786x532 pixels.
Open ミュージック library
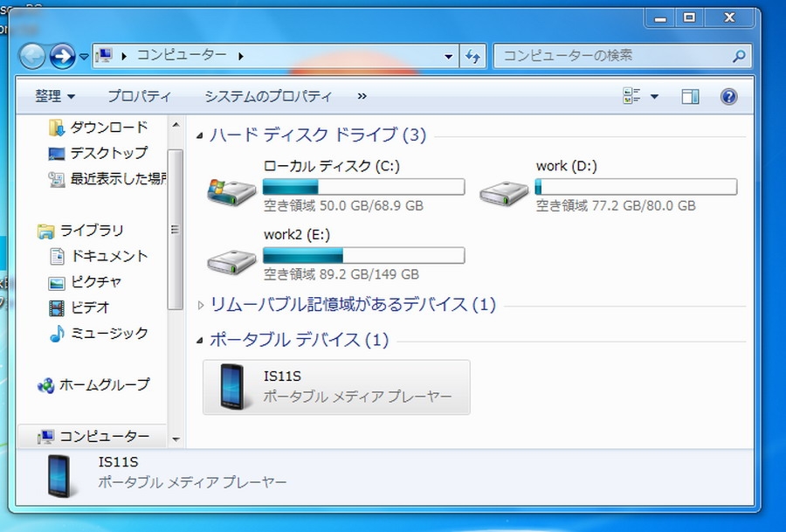click(x=109, y=333)
